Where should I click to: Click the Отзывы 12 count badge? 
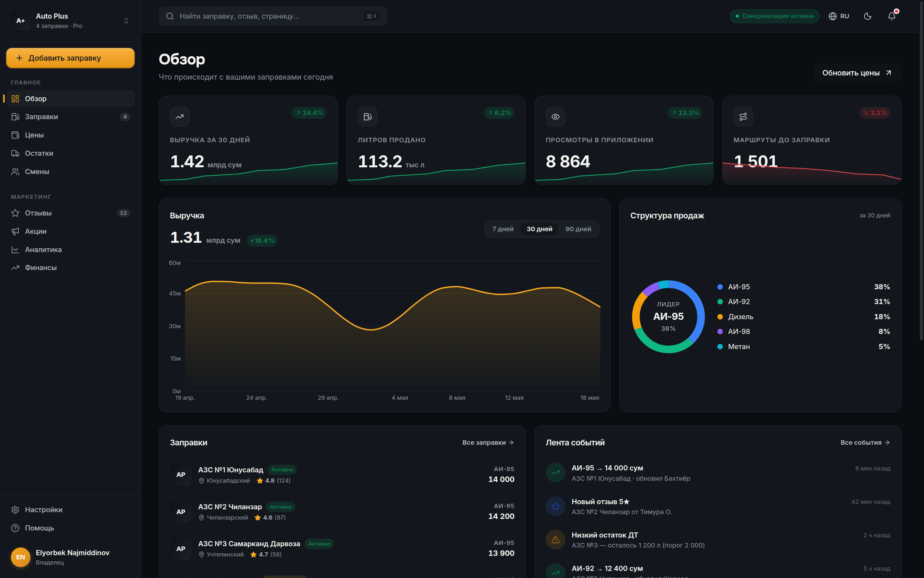pos(123,213)
